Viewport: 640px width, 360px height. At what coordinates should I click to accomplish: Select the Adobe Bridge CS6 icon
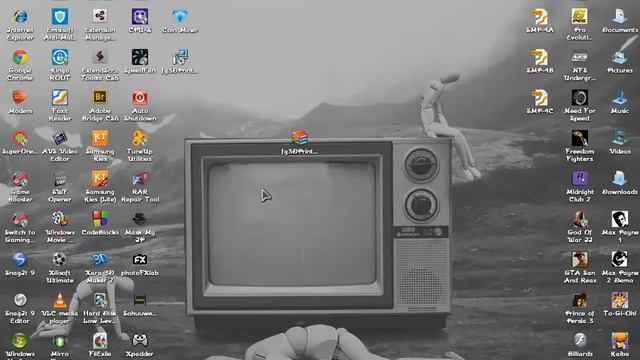tap(100, 98)
